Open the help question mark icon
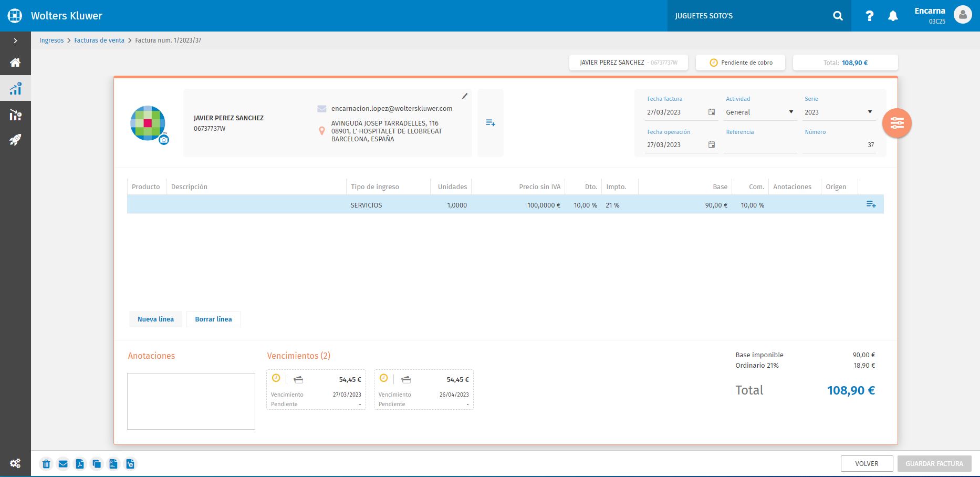The height and width of the screenshot is (477, 980). 869,16
